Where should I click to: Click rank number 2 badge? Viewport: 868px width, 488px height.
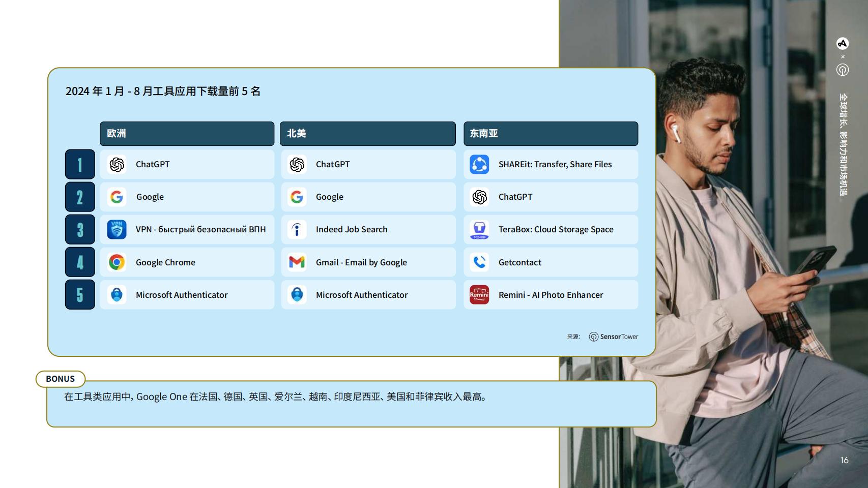80,197
